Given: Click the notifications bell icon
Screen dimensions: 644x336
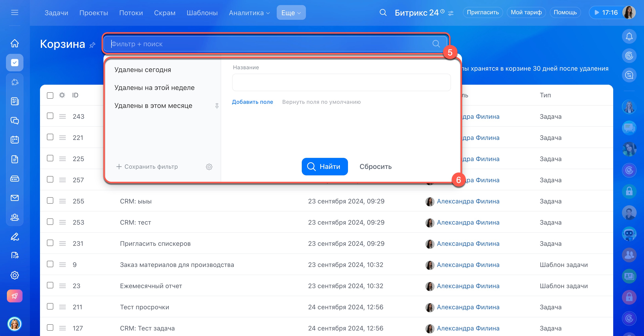Looking at the screenshot, I should pos(629,37).
